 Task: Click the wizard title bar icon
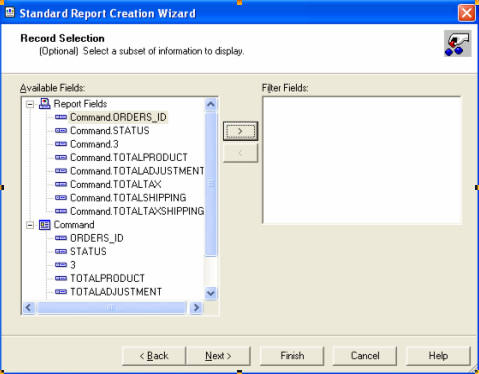coord(10,13)
